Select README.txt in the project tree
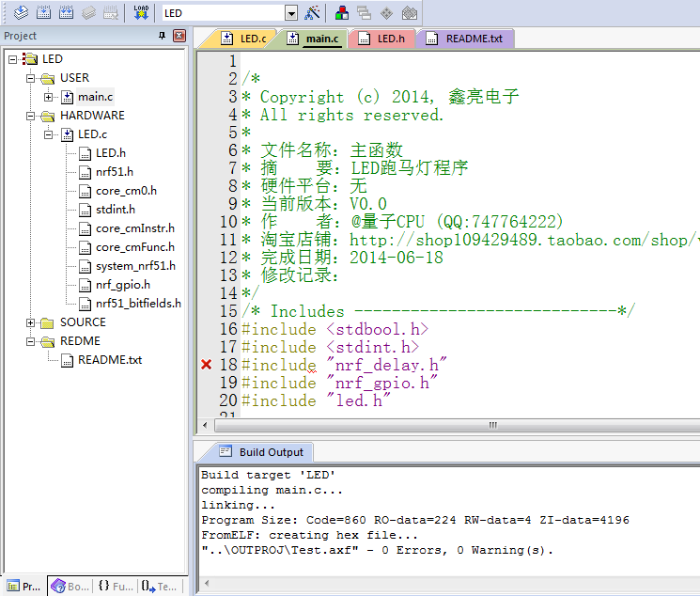This screenshot has width=700, height=596. tap(110, 360)
